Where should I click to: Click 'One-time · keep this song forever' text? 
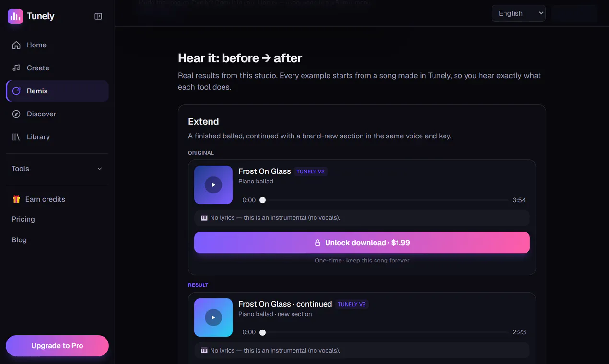click(x=362, y=261)
